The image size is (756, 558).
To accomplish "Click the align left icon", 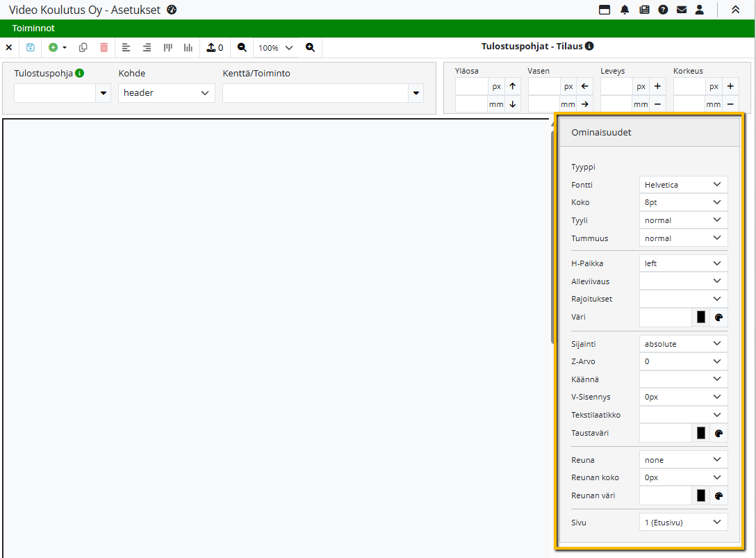I will coord(126,47).
